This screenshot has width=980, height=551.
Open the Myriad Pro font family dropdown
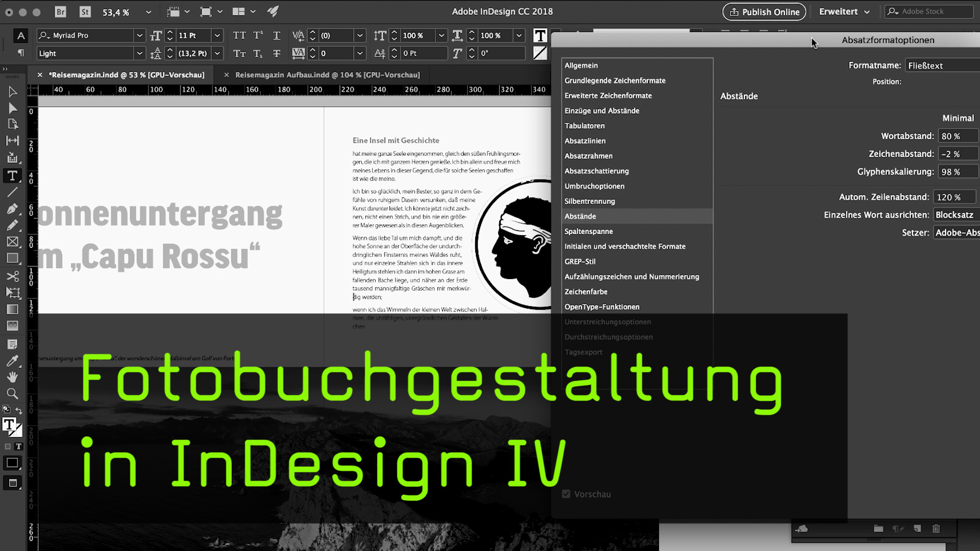139,35
